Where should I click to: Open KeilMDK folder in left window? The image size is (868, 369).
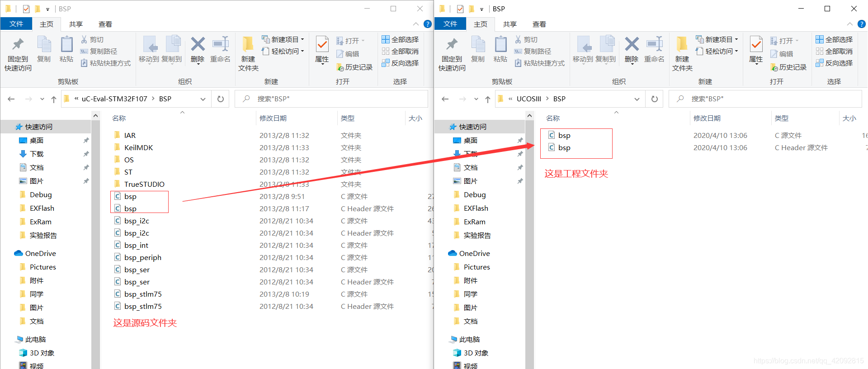click(138, 148)
